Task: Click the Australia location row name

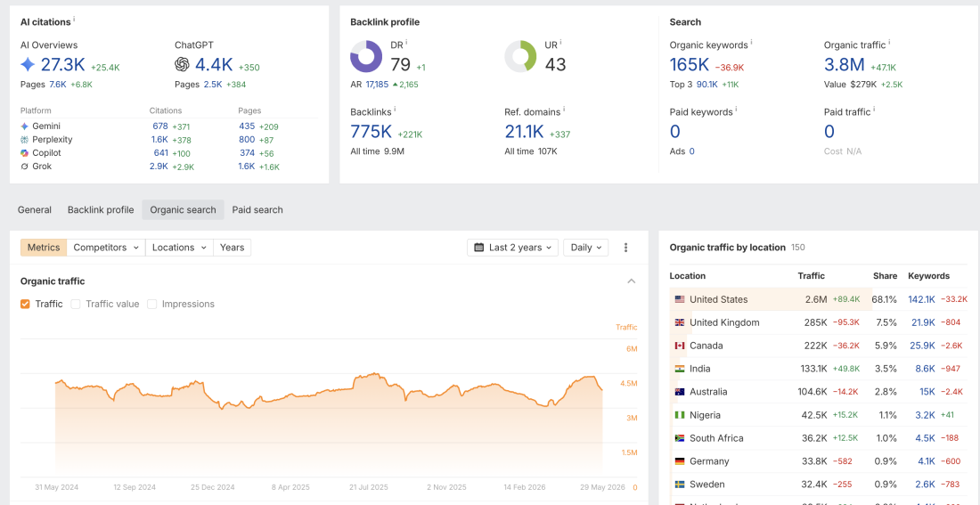Action: pyautogui.click(x=708, y=392)
